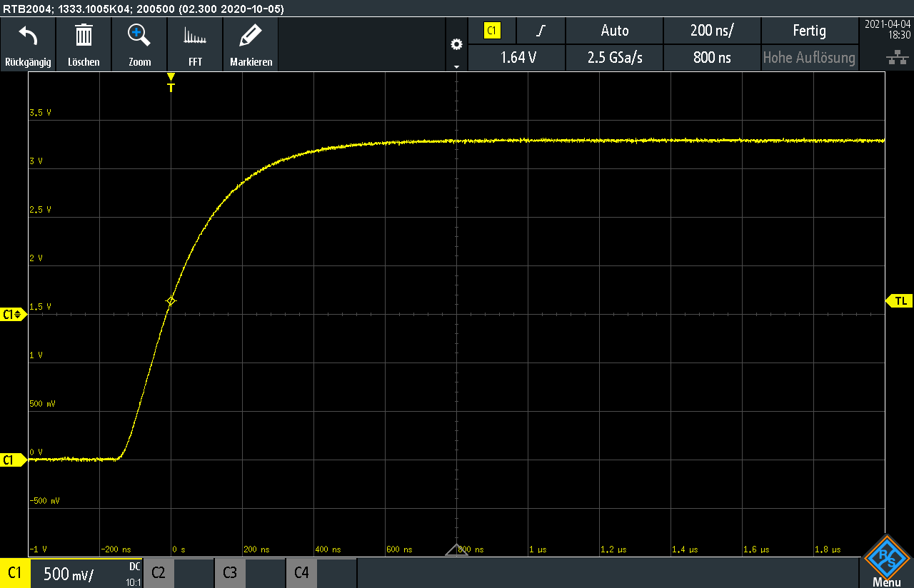Screen dimensions: 914x588
Task: Click the date and time display
Action: (x=888, y=29)
